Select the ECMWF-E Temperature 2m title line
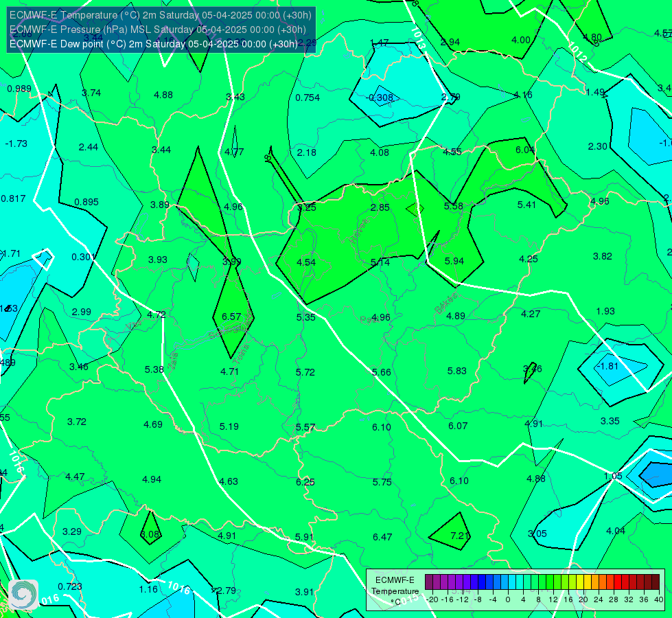This screenshot has width=672, height=618. (x=161, y=15)
